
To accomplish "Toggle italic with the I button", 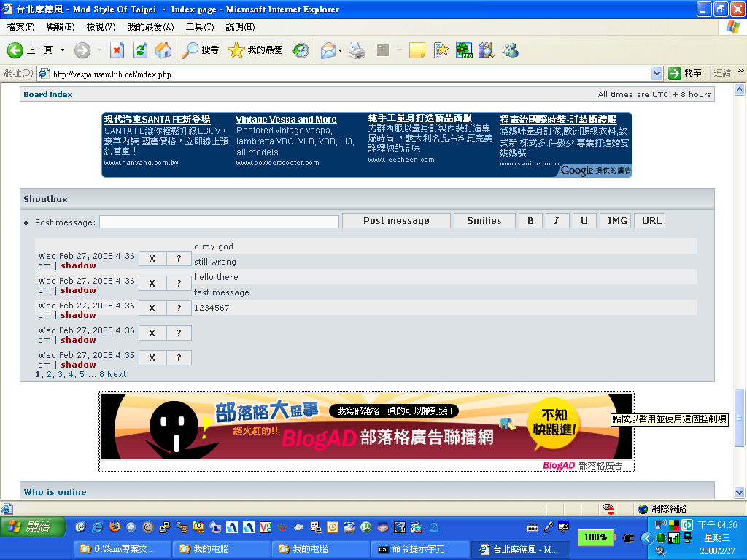I will [x=557, y=220].
